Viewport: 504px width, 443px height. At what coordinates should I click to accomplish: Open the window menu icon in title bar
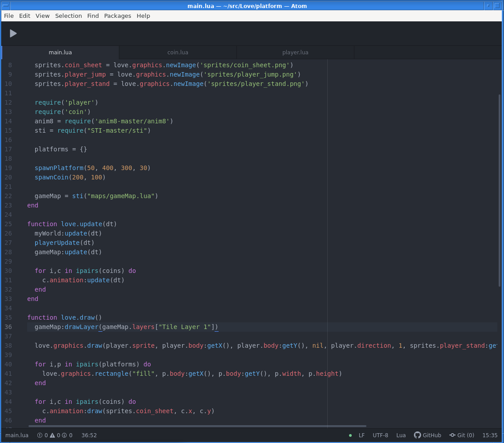[x=5, y=5]
